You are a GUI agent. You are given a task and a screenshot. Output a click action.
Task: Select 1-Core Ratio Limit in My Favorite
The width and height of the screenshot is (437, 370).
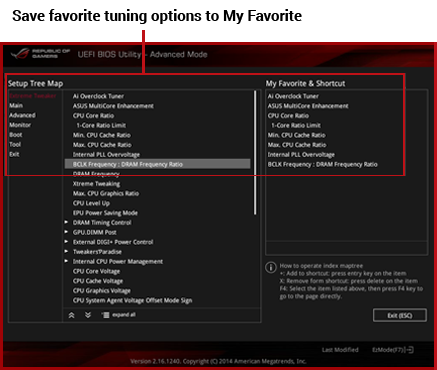(x=296, y=125)
